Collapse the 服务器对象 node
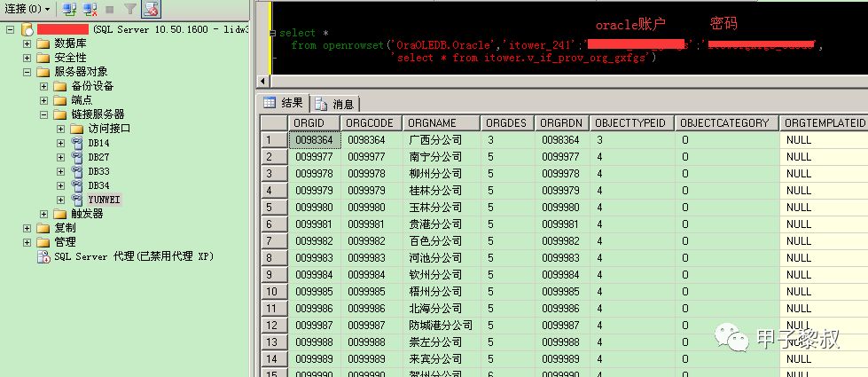 click(27, 72)
